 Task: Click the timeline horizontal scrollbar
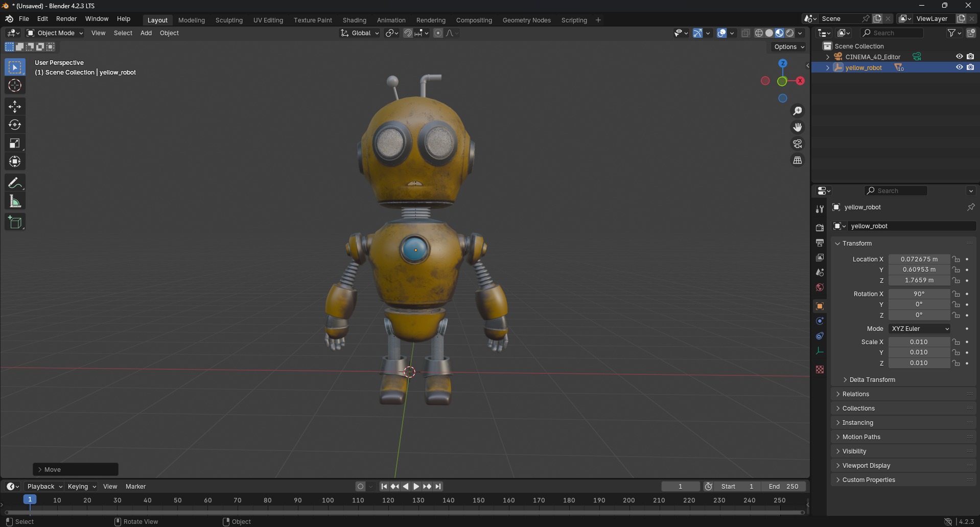tap(404, 513)
